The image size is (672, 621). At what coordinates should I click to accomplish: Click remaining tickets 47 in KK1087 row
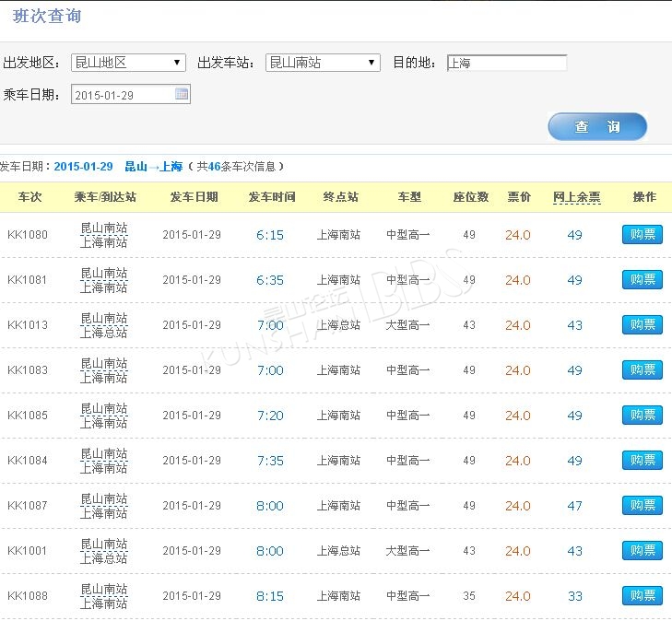[574, 506]
